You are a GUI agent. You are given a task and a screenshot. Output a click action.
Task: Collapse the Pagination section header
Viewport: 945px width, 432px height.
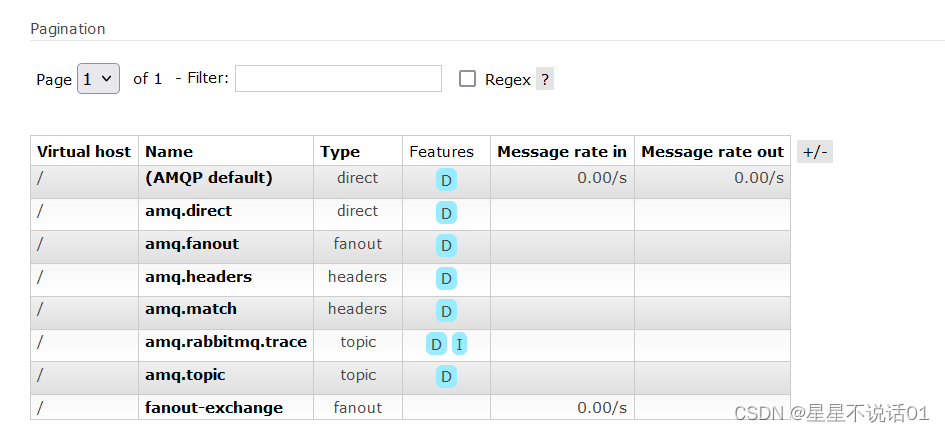[68, 29]
